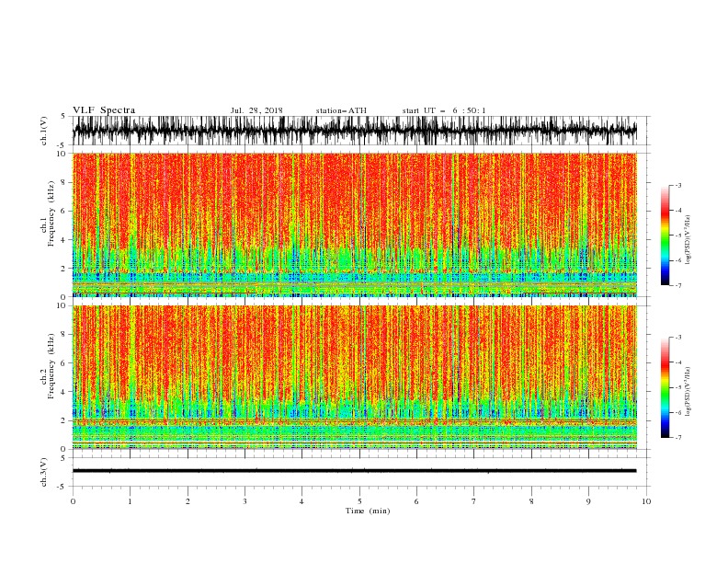
Task: Click time axis tick label "8"
Action: pos(531,501)
